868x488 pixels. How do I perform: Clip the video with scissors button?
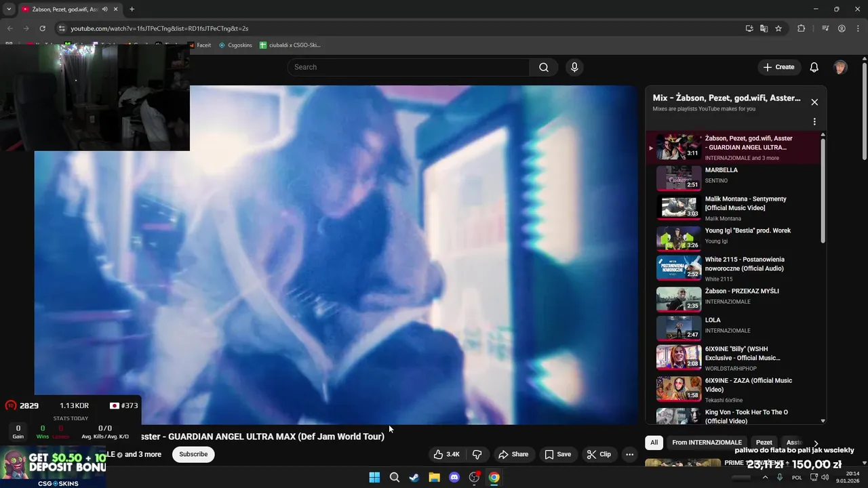[x=599, y=454]
